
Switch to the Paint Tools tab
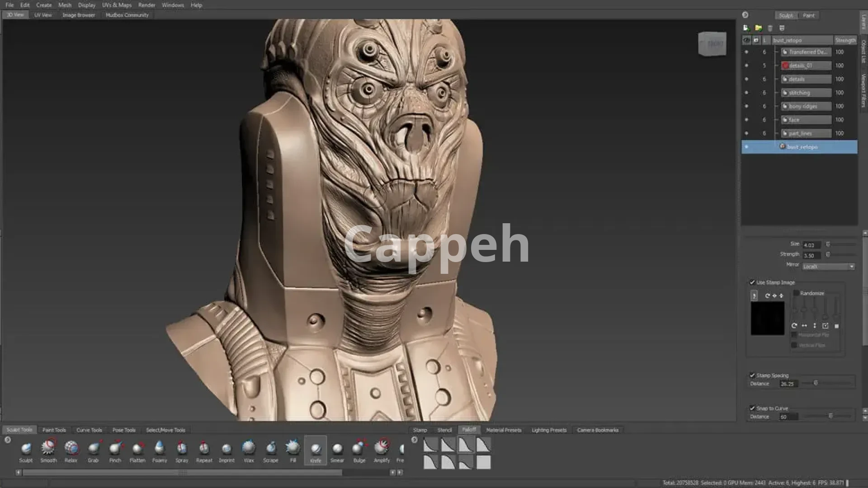(54, 430)
